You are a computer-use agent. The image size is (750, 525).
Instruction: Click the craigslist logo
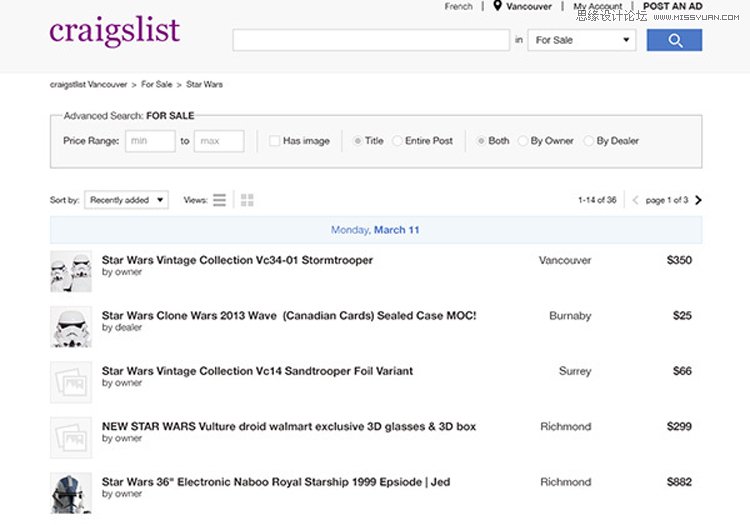coord(115,31)
